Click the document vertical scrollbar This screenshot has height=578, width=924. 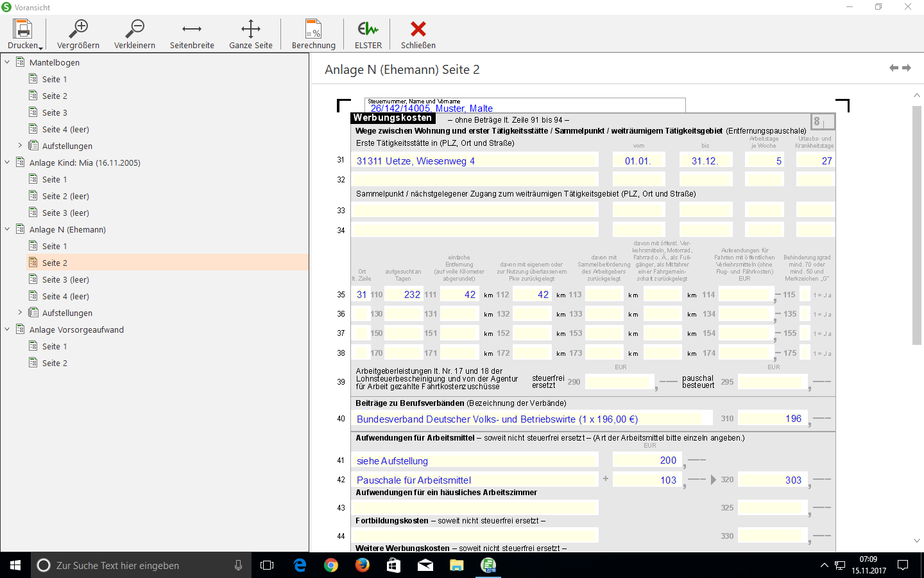coord(916,225)
